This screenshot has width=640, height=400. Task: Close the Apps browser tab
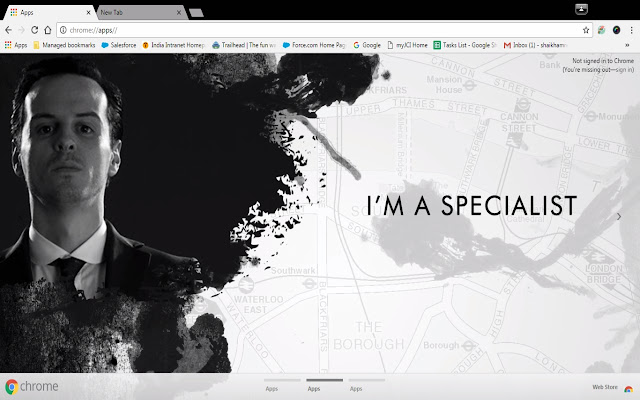point(88,13)
